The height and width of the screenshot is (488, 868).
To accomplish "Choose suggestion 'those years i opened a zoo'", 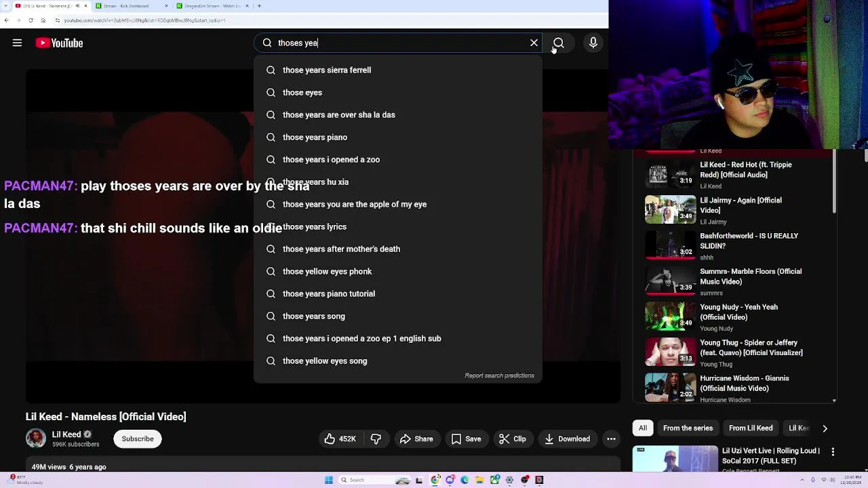I will click(x=398, y=159).
